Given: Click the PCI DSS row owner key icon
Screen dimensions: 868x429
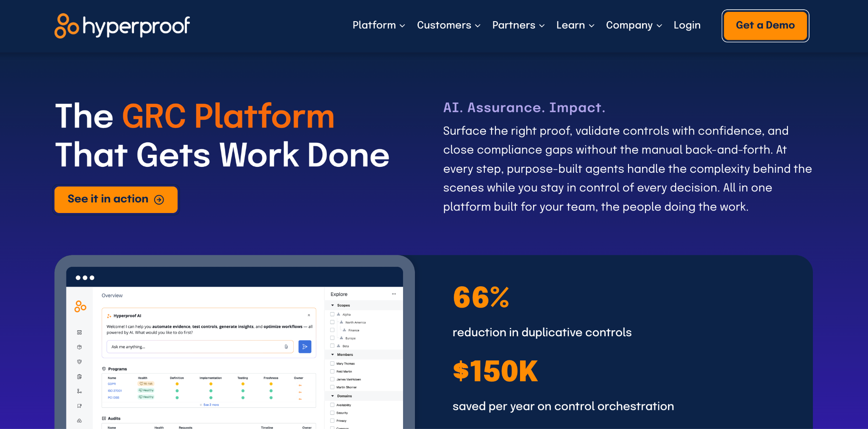Looking at the screenshot, I should (x=300, y=399).
